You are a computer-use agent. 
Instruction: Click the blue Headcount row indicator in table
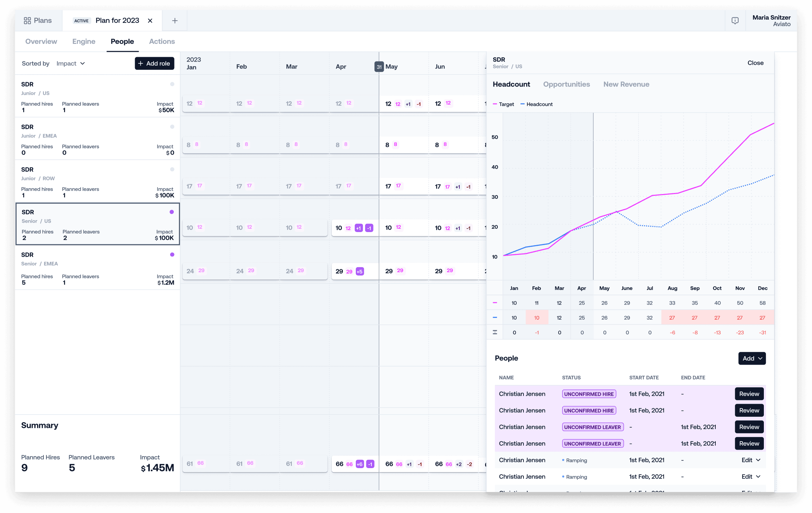(x=495, y=318)
